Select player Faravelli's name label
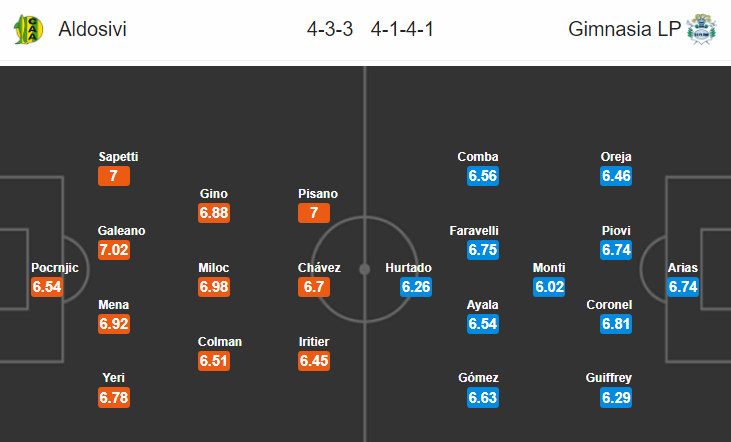 pyautogui.click(x=474, y=231)
